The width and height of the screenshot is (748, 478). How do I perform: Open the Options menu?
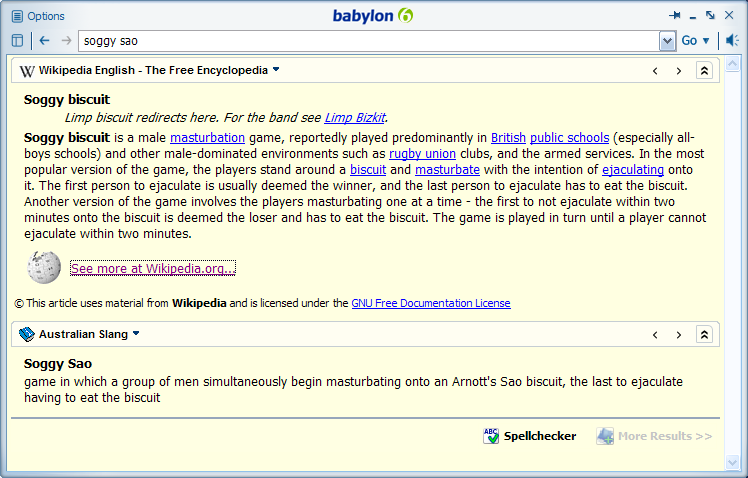(38, 16)
